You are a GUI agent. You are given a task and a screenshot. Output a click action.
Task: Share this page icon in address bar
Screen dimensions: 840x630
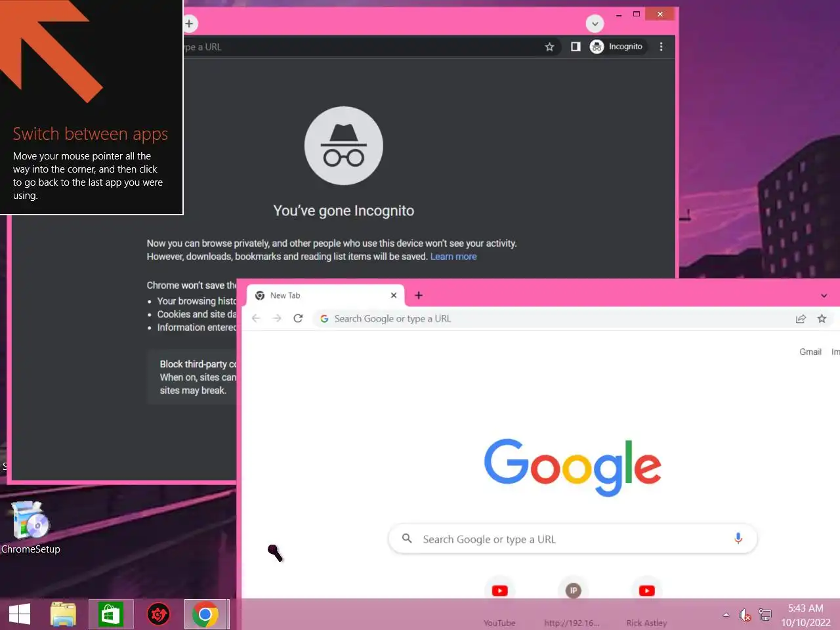click(x=801, y=318)
